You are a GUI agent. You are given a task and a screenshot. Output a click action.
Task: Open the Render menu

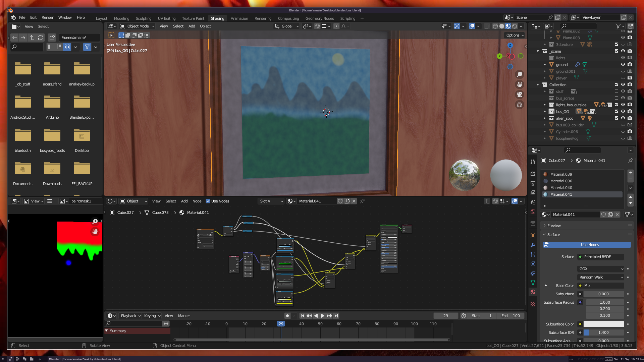pyautogui.click(x=47, y=17)
